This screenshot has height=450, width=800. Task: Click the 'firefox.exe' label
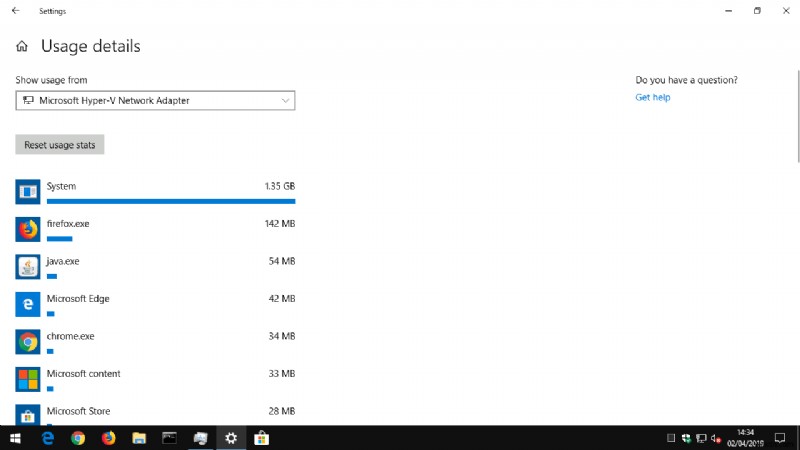68,223
